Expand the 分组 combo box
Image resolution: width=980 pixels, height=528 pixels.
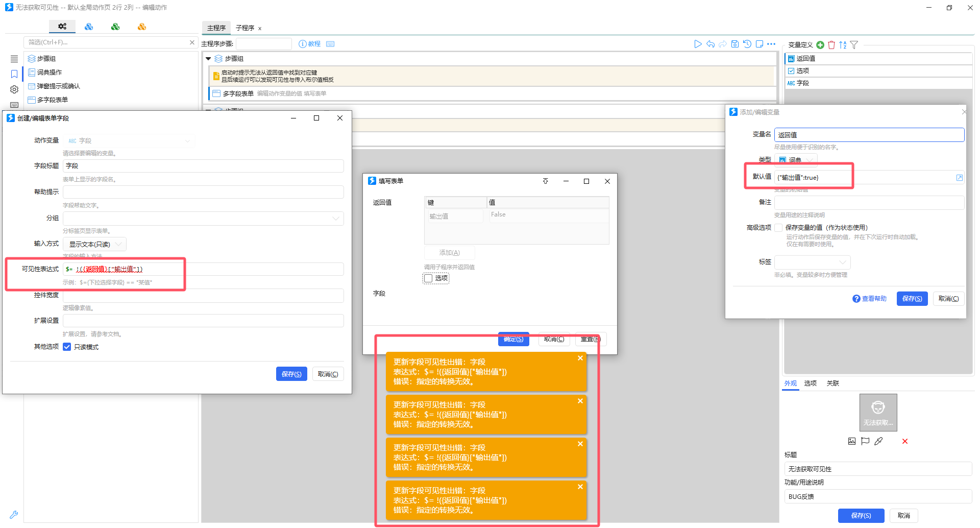pyautogui.click(x=335, y=219)
